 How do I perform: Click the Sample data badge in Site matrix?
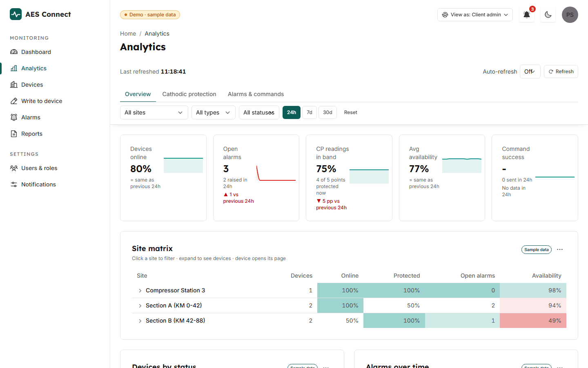tap(537, 249)
